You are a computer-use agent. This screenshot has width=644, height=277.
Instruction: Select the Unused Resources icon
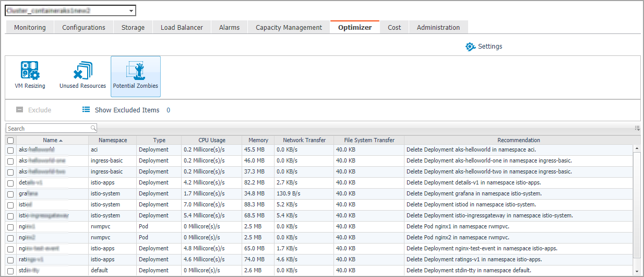pos(82,71)
